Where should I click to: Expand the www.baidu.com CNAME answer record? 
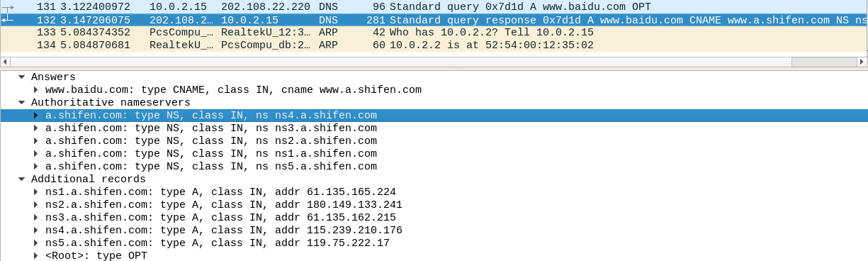(x=36, y=89)
